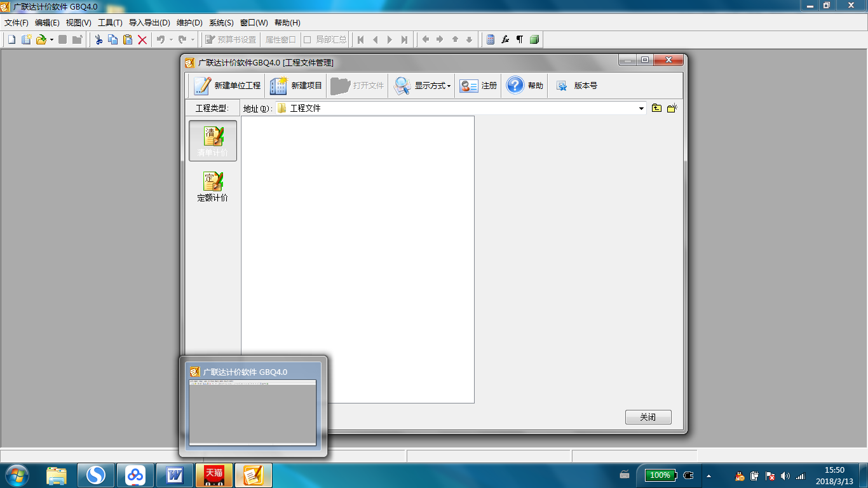This screenshot has width=868, height=488.
Task: Open the 视图(V) menu
Action: [79, 22]
